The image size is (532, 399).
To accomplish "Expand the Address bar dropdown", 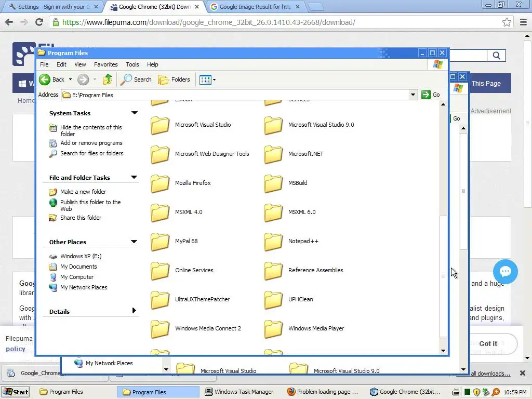I will 413,95.
